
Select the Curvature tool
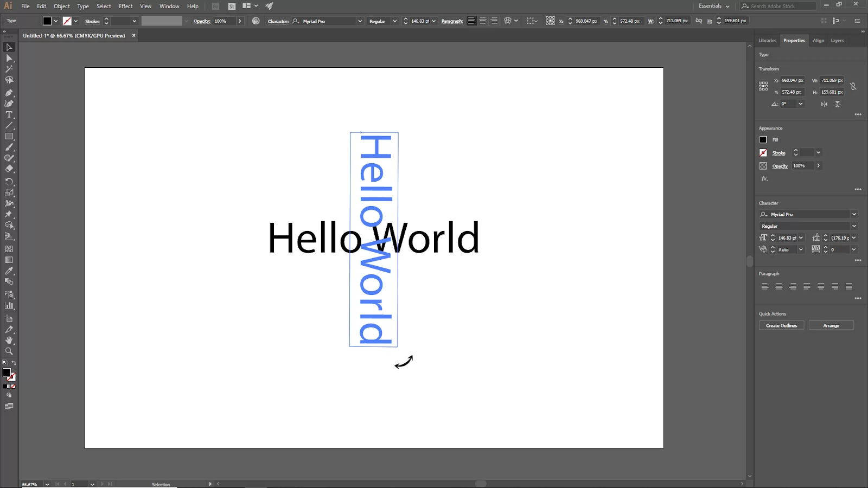tap(9, 104)
